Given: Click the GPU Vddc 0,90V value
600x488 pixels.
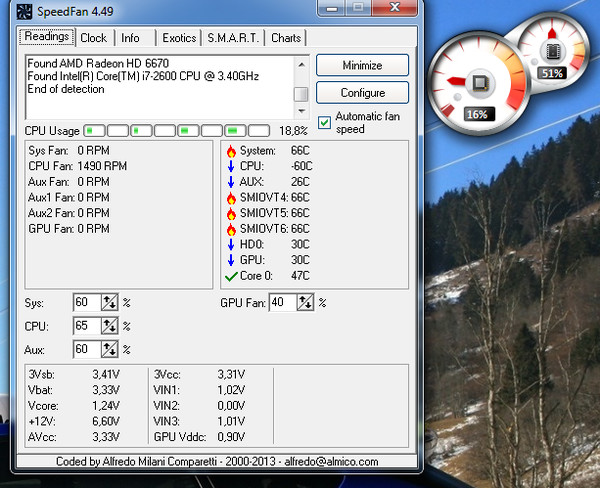Looking at the screenshot, I should point(231,437).
